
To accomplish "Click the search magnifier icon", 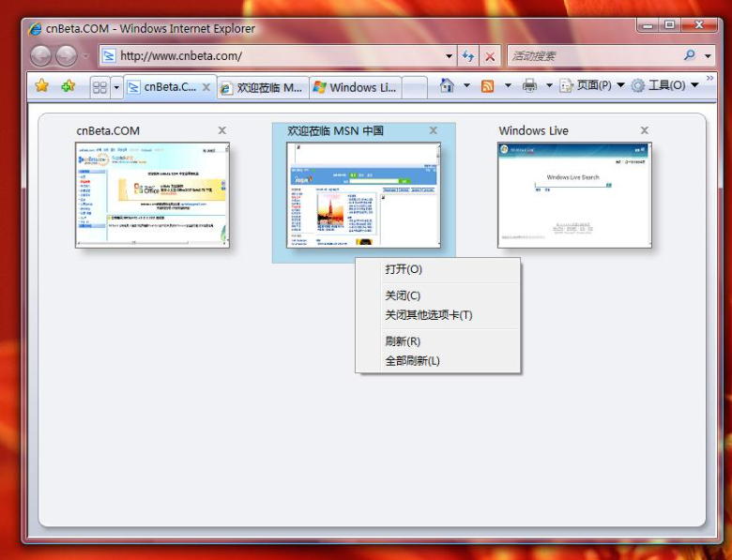I will click(x=690, y=55).
